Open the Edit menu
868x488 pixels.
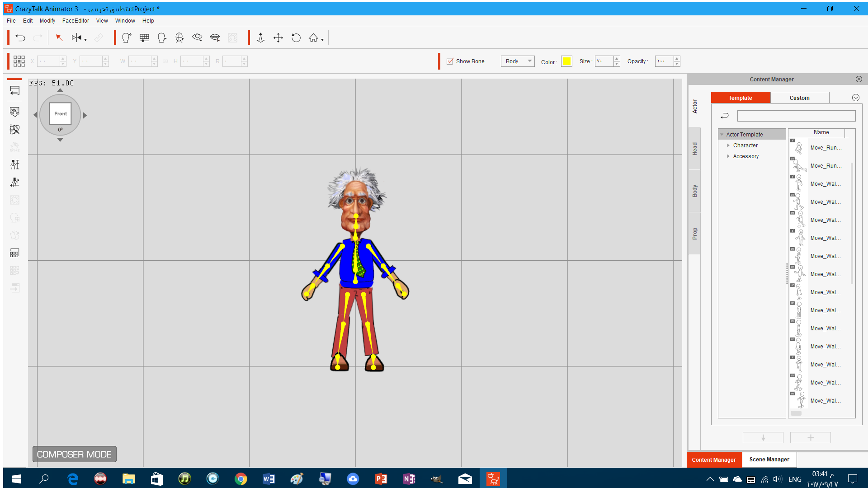tap(28, 21)
